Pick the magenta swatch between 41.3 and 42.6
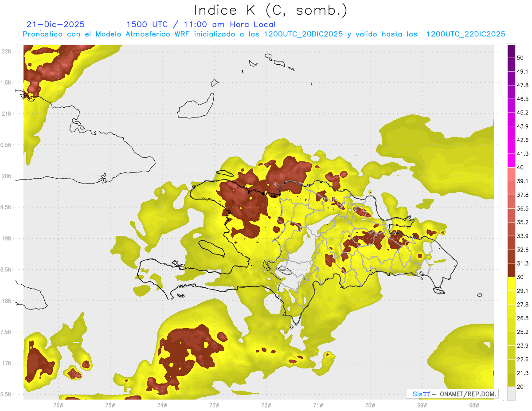The height and width of the screenshot is (411, 532). [x=511, y=147]
